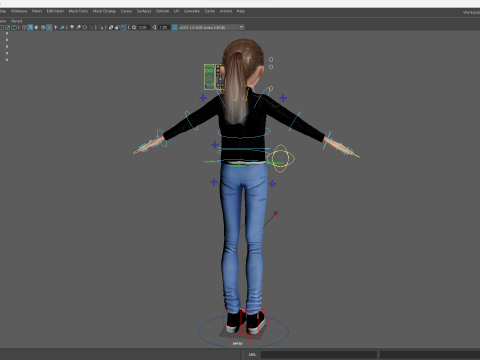Open the Surfaces menu
This screenshot has width=480, height=360.
(x=144, y=11)
